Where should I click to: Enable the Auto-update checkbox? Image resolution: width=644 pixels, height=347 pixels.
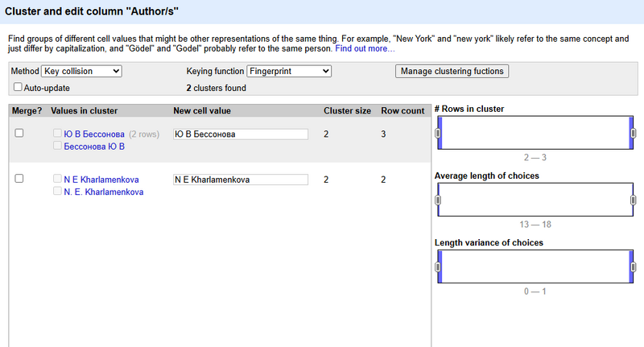[18, 88]
